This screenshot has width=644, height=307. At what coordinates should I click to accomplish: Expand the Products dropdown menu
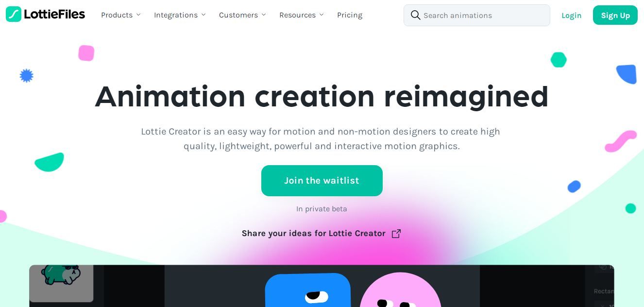coord(120,15)
